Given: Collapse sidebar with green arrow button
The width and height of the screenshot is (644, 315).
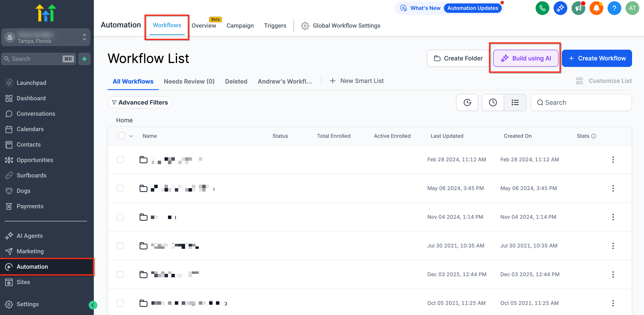Looking at the screenshot, I should [x=93, y=305].
